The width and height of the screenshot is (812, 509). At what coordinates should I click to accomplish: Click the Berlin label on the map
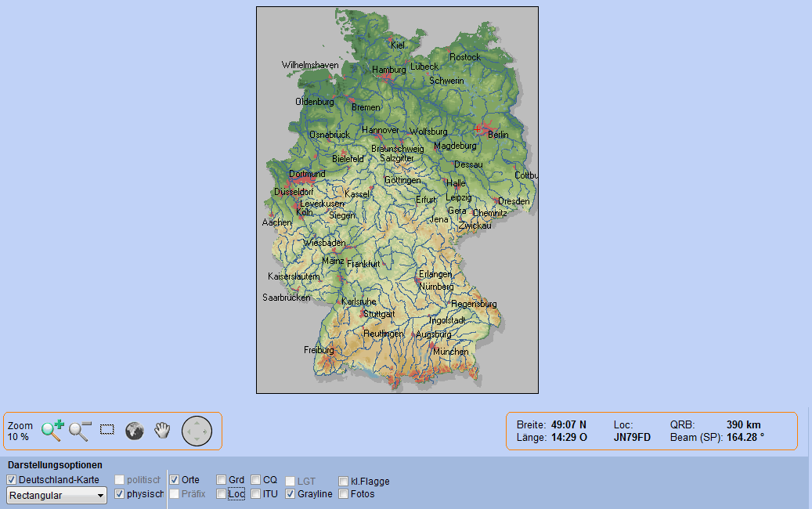[498, 135]
